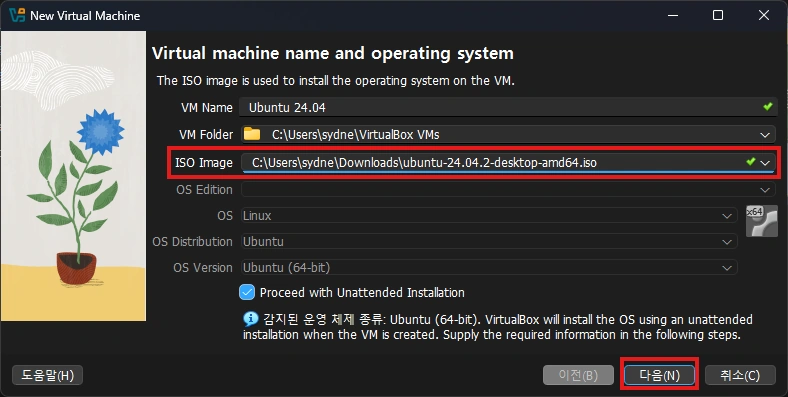Viewport: 788px width, 397px height.
Task: Click the 'VM Folder' label
Action: click(206, 135)
